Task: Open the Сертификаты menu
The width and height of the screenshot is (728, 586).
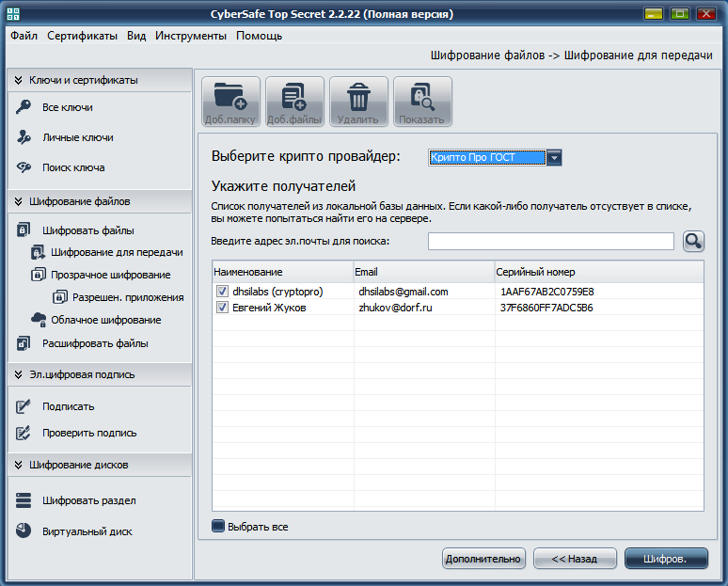Action: coord(82,36)
